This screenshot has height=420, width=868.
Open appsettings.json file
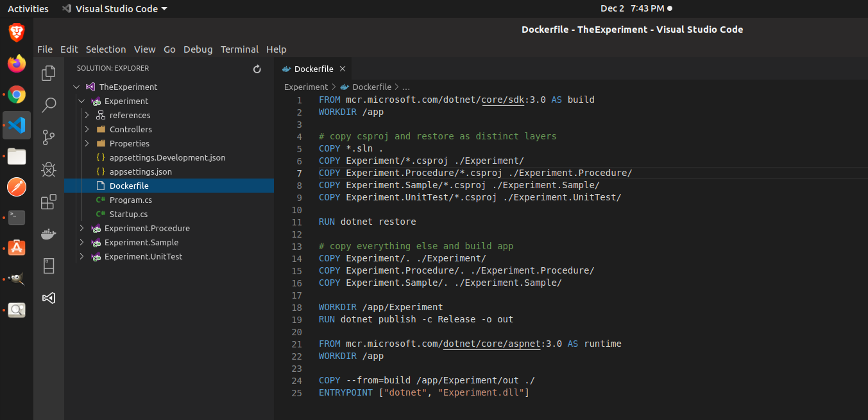pos(140,171)
